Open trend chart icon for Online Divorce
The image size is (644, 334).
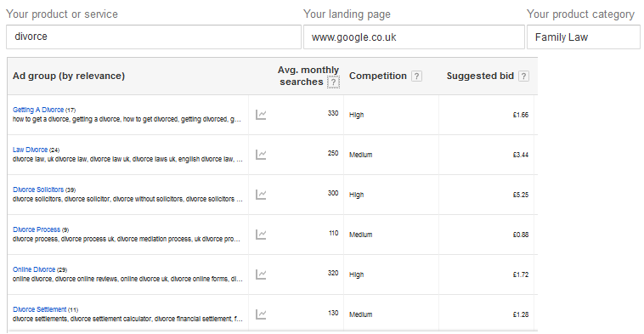[261, 274]
